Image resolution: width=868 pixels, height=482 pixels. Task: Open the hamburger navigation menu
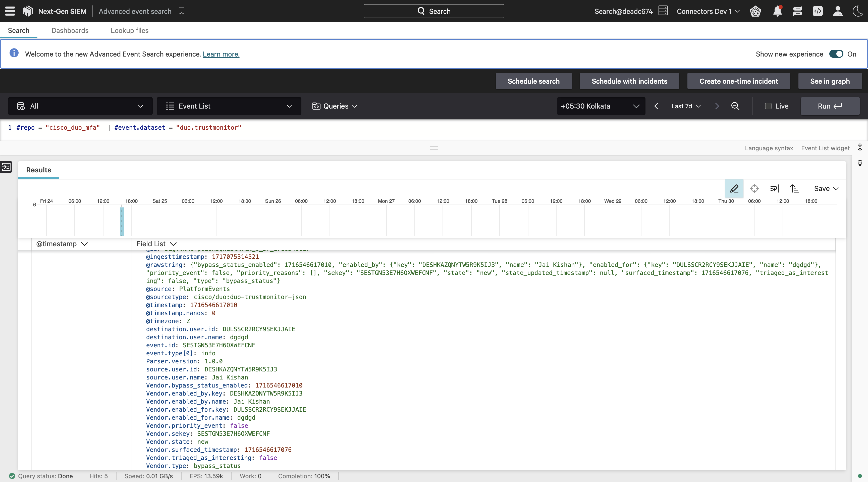coord(10,11)
